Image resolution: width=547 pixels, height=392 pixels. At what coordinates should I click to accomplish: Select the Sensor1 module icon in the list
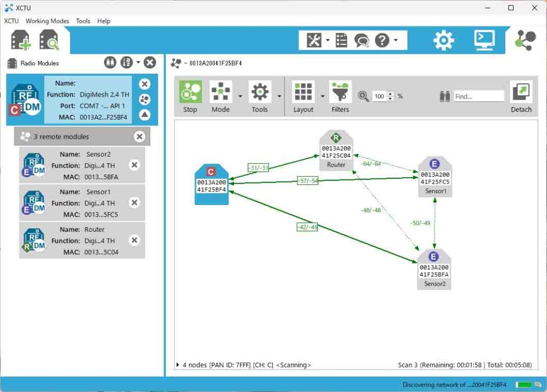point(34,203)
